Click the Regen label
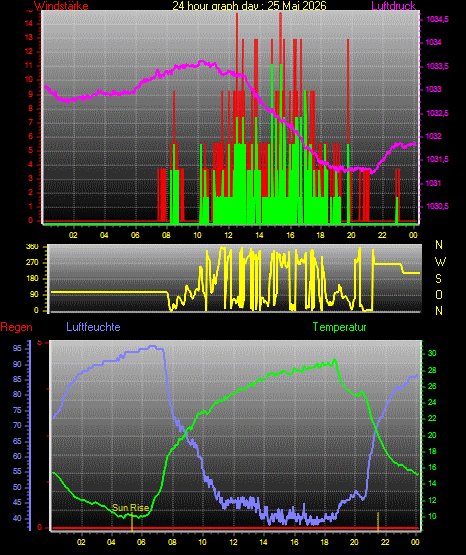Viewport: 466px width, 555px height. click(16, 327)
